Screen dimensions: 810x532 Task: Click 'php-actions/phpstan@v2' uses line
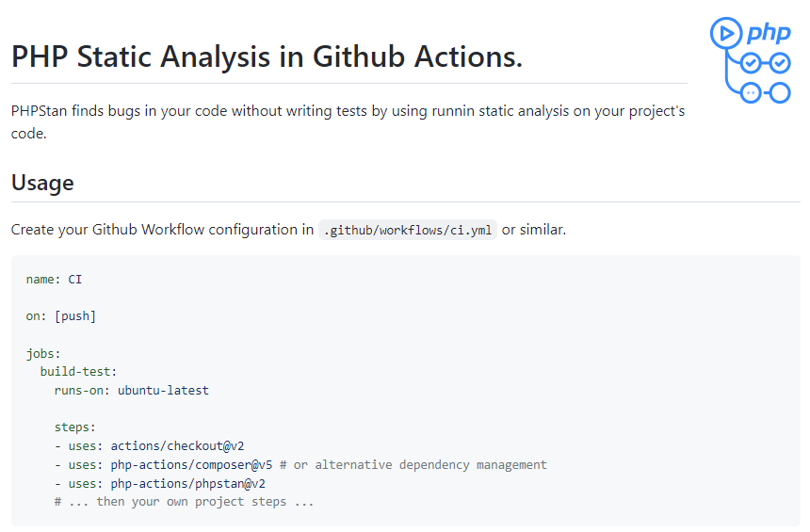tap(187, 483)
